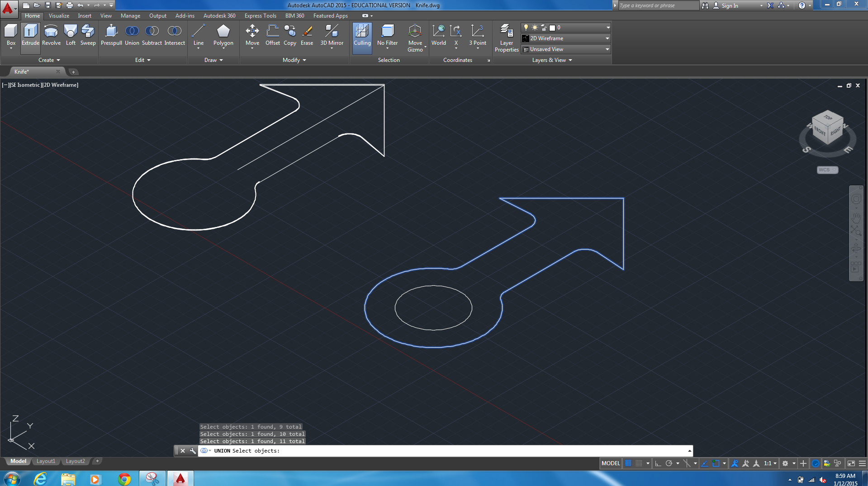Toggle object snap tracking in status bar
868x486 pixels.
[705, 463]
